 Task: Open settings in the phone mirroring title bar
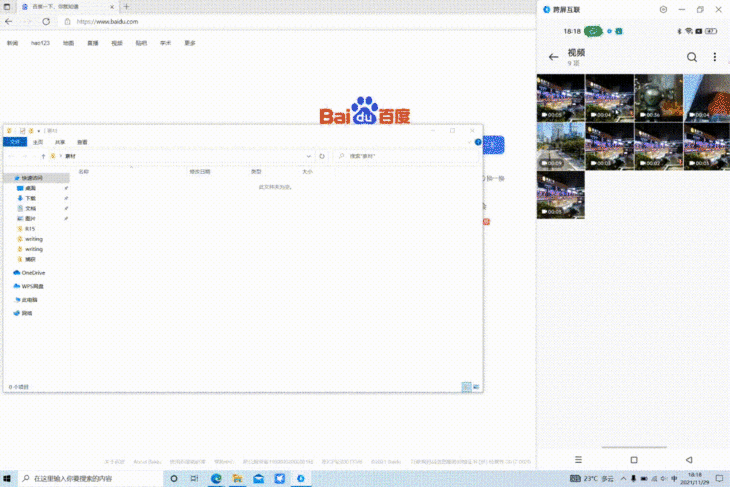(663, 9)
